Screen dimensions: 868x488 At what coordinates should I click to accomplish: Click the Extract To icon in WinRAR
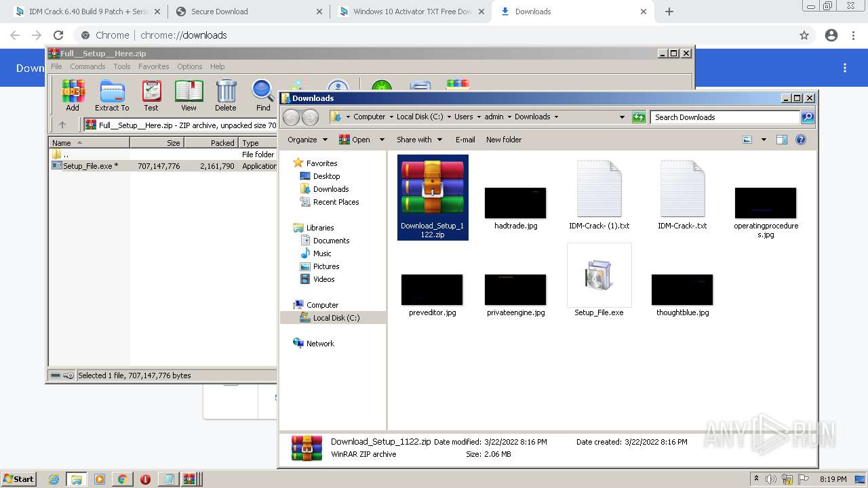tap(112, 95)
